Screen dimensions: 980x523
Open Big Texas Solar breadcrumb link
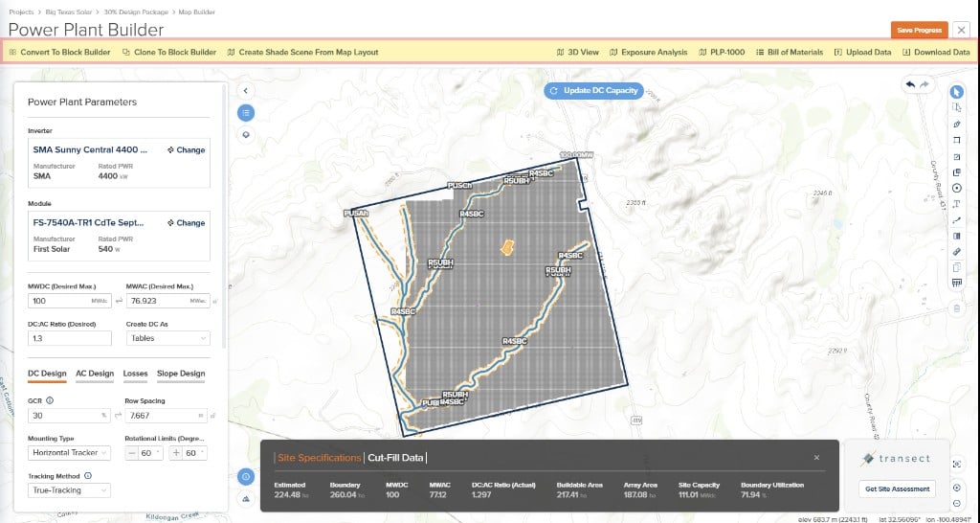pyautogui.click(x=70, y=11)
